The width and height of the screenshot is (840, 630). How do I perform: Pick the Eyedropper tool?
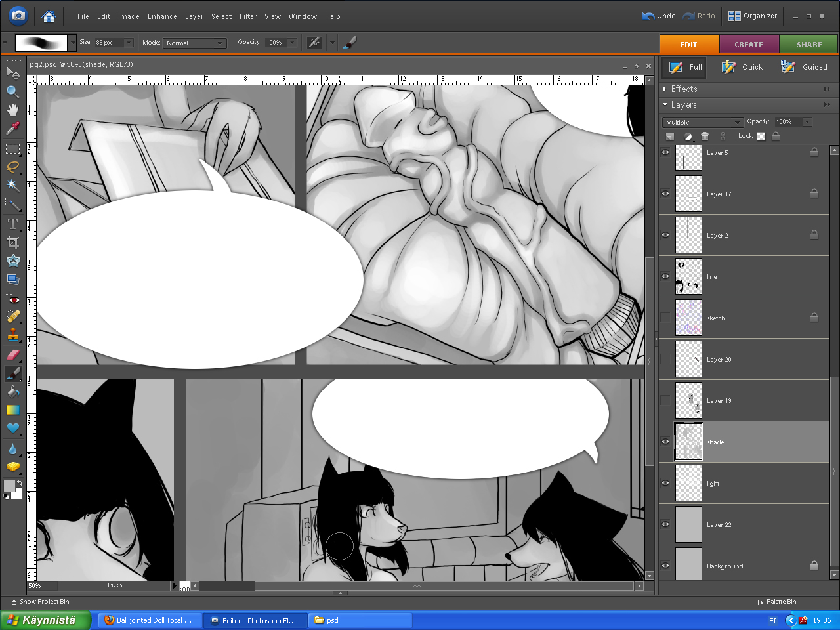pos(12,128)
